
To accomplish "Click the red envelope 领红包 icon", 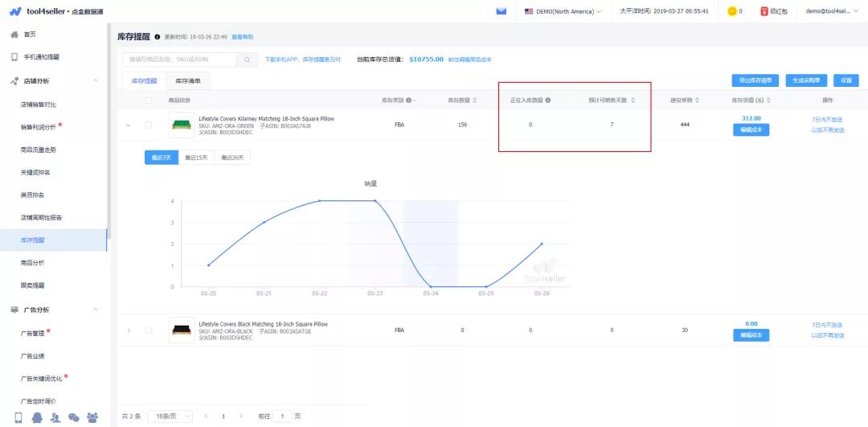I will click(x=764, y=11).
